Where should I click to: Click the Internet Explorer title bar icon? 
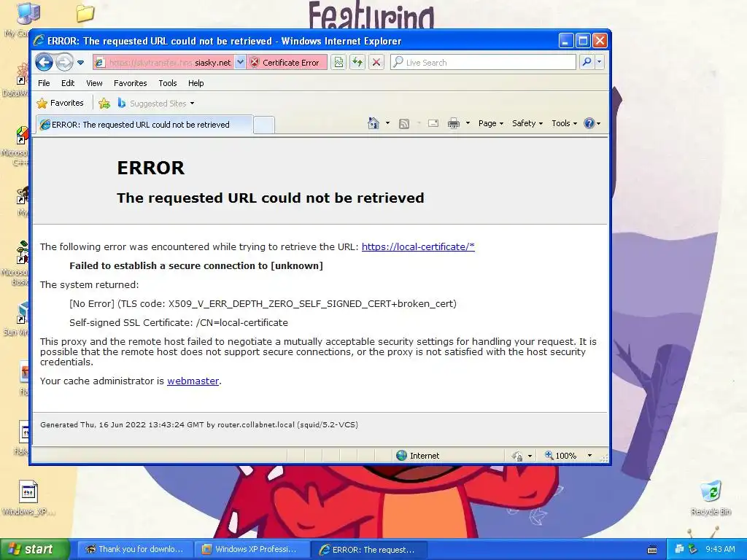(39, 41)
